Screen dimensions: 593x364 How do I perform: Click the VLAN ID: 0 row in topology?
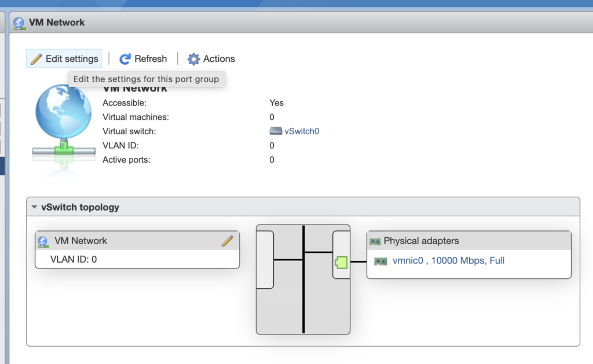74,259
